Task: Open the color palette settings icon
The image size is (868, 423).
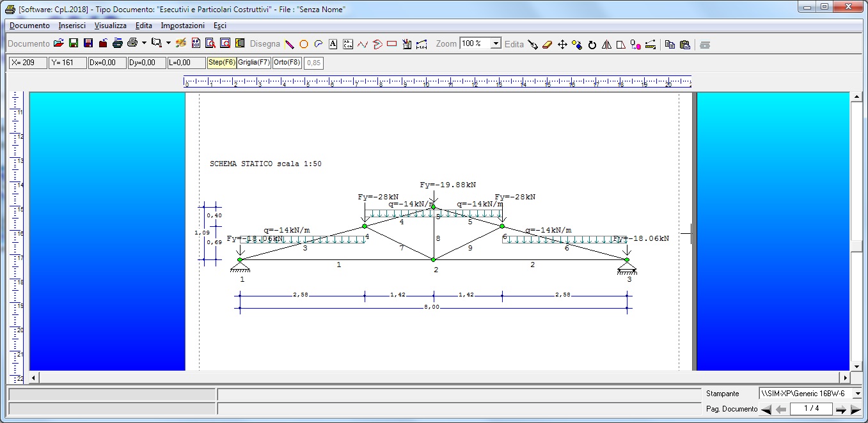Action: coord(181,44)
